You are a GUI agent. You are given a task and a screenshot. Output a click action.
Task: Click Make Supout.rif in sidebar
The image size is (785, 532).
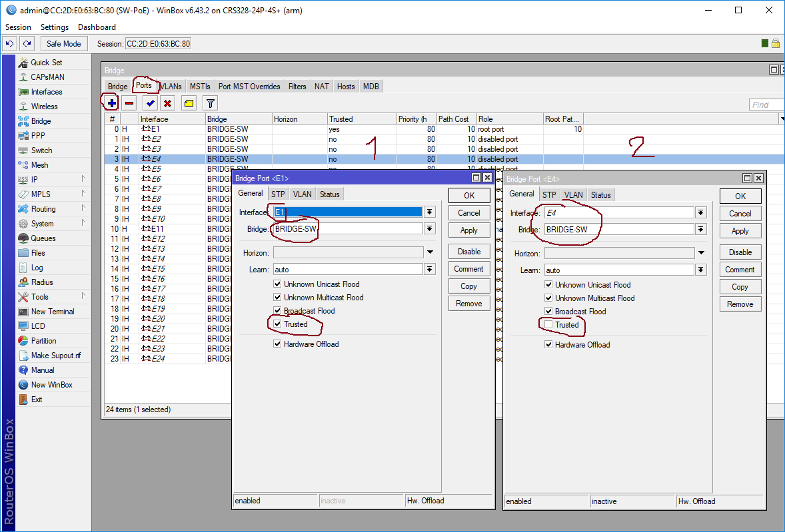click(x=55, y=356)
